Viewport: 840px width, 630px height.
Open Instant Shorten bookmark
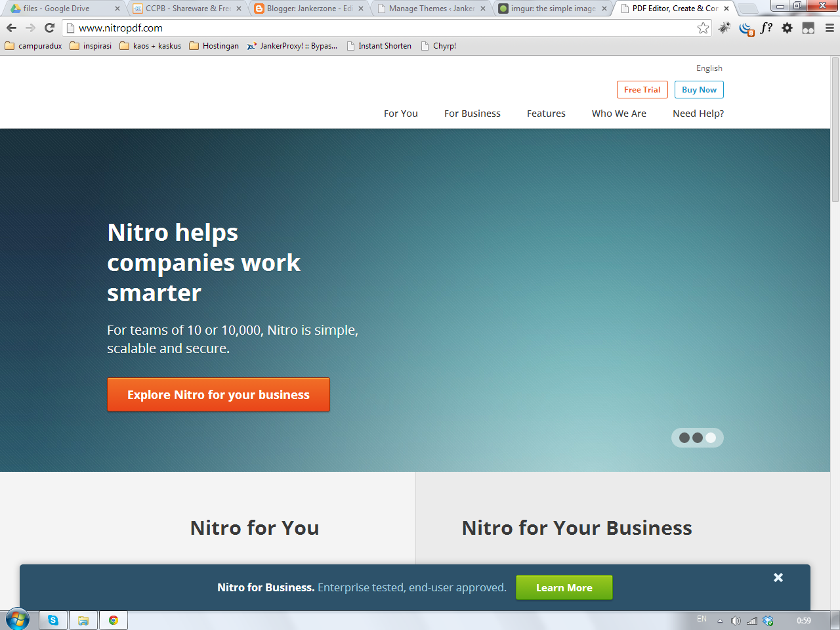pos(379,46)
